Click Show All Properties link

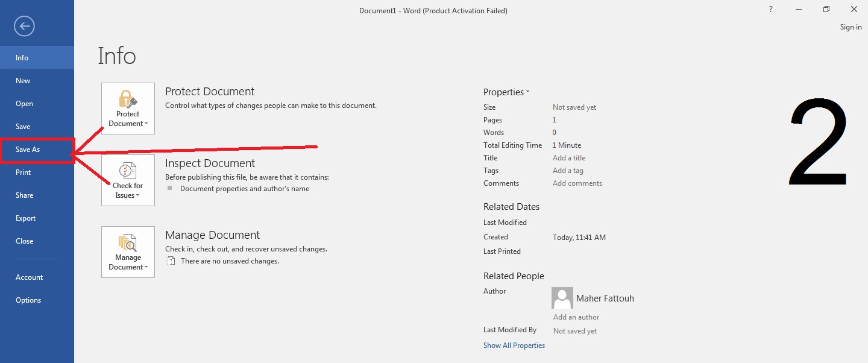coord(514,346)
